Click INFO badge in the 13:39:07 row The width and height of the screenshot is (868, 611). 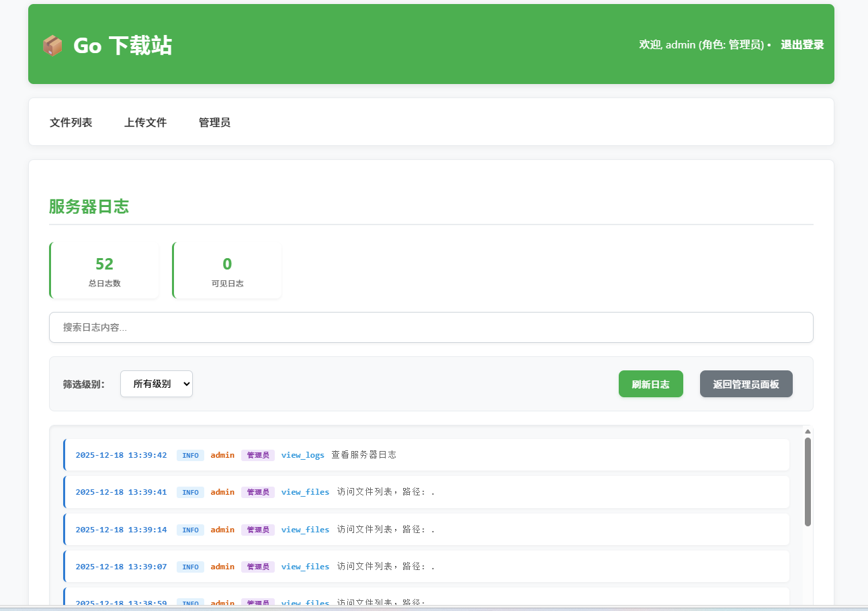click(190, 567)
